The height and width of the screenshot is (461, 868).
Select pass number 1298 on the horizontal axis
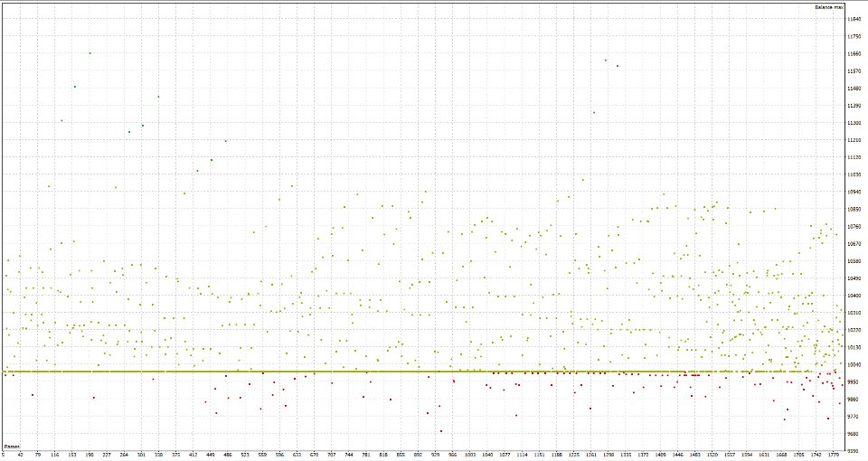tap(609, 455)
